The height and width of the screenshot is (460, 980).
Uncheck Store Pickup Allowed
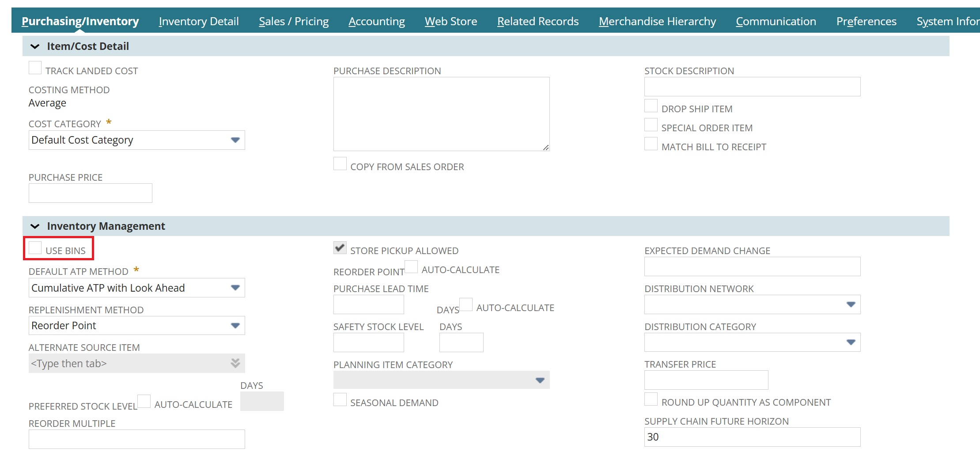340,248
